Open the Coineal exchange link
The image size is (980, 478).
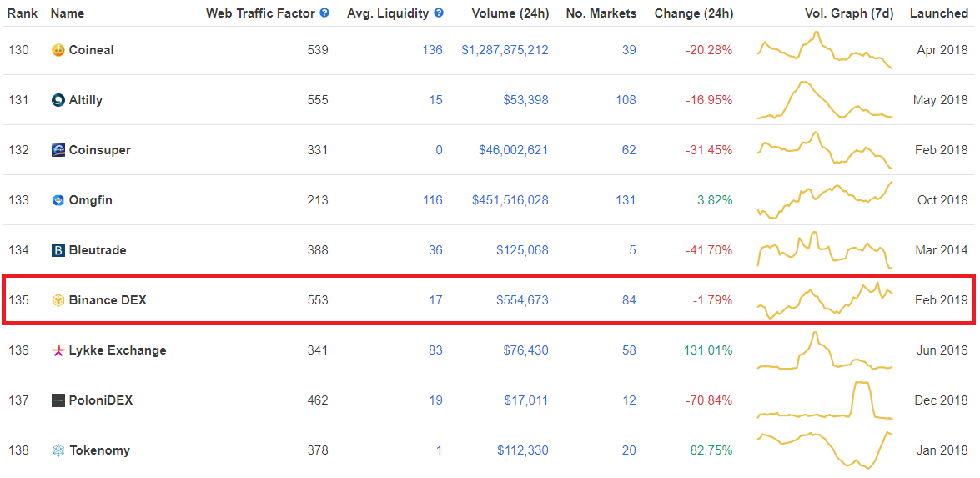pos(91,50)
